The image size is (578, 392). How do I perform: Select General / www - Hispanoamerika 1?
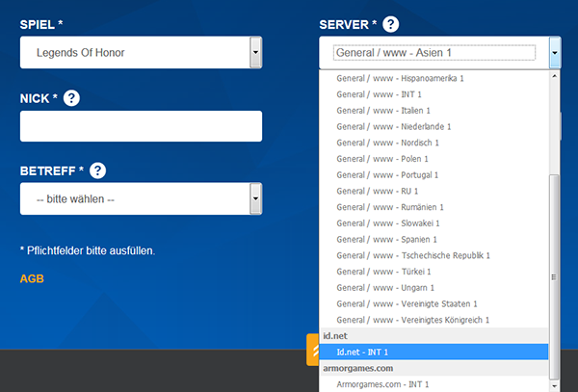coord(434,78)
